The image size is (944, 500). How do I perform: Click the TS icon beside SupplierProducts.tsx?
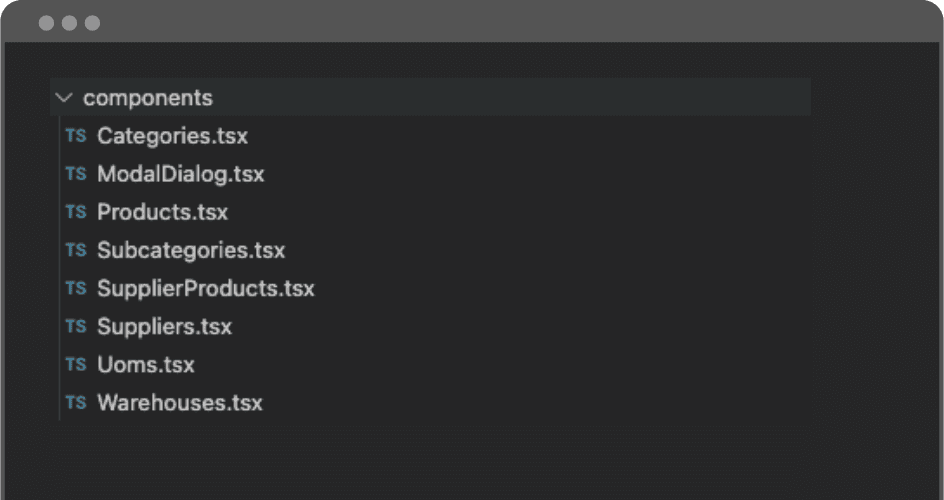[x=76, y=288]
